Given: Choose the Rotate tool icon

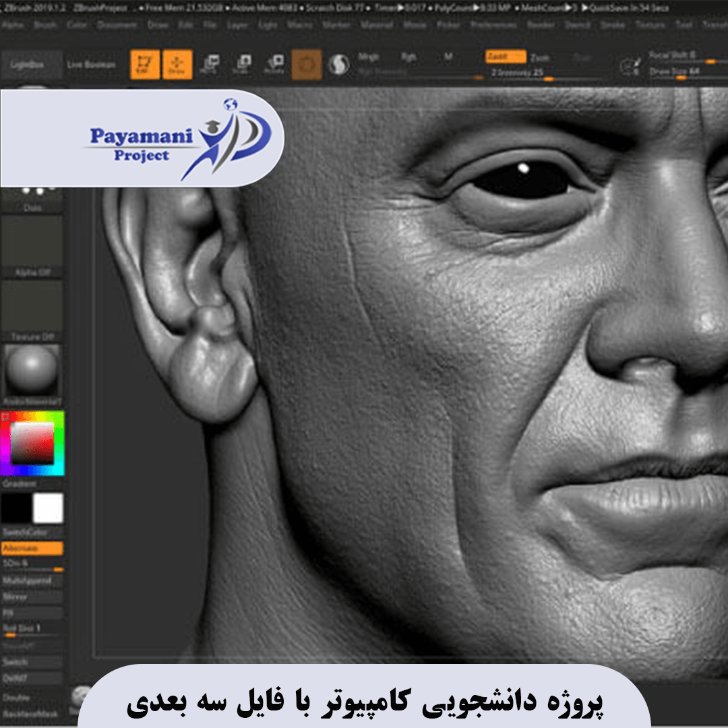Looking at the screenshot, I should [x=274, y=65].
